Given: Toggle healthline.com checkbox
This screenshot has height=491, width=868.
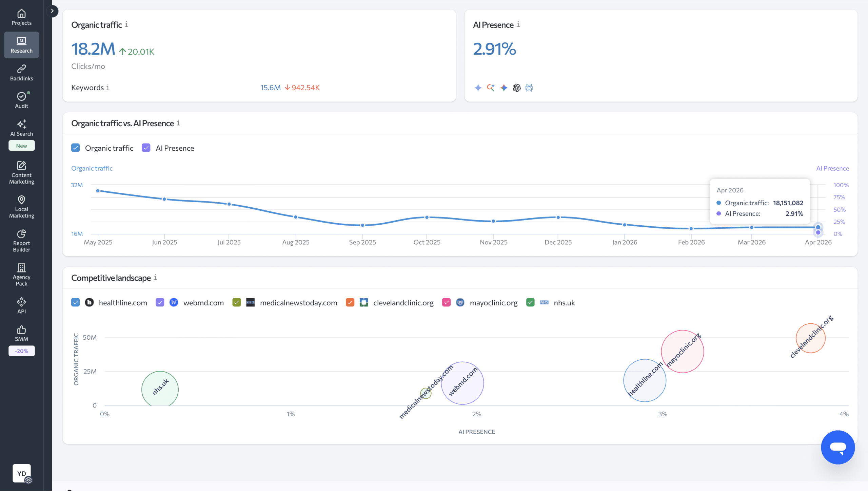Looking at the screenshot, I should [x=75, y=302].
